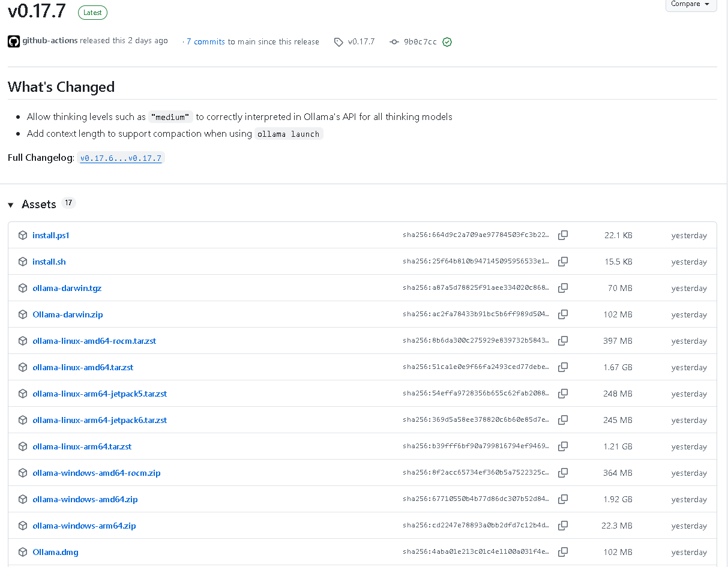Download ollama-linux-arm64.tar.zst
The height and width of the screenshot is (567, 728).
82,446
